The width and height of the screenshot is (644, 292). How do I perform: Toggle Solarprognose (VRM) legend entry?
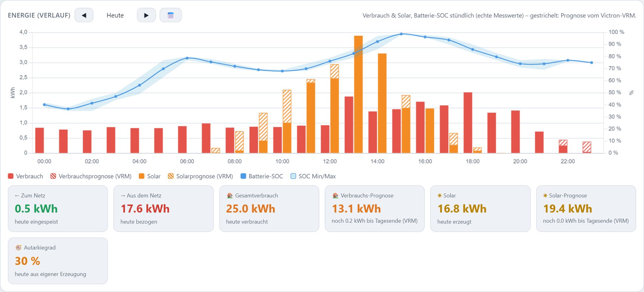(x=200, y=176)
